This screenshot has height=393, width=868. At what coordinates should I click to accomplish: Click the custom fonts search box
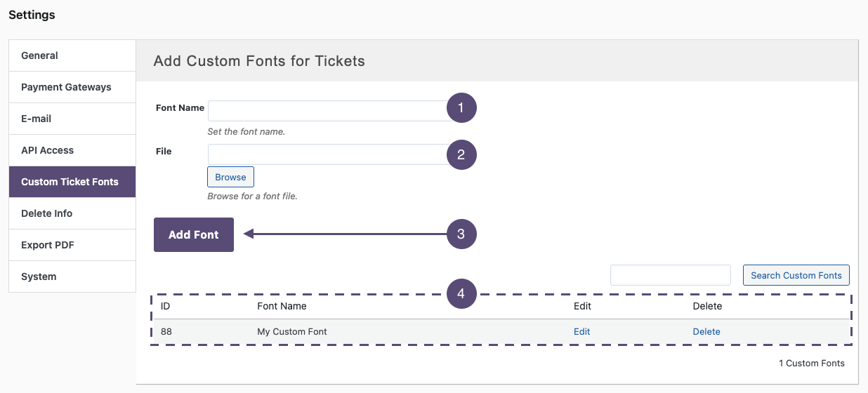[671, 275]
